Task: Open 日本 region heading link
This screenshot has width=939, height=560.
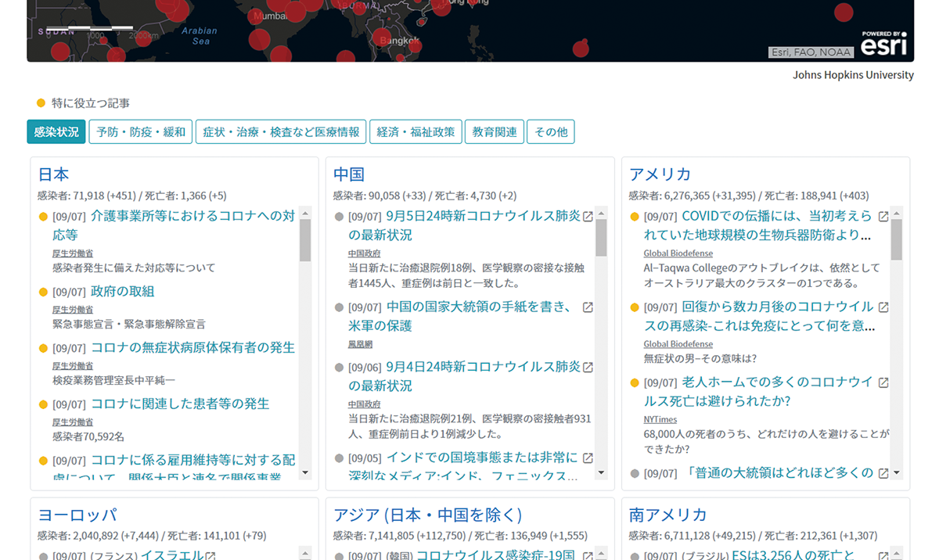Action: (54, 174)
